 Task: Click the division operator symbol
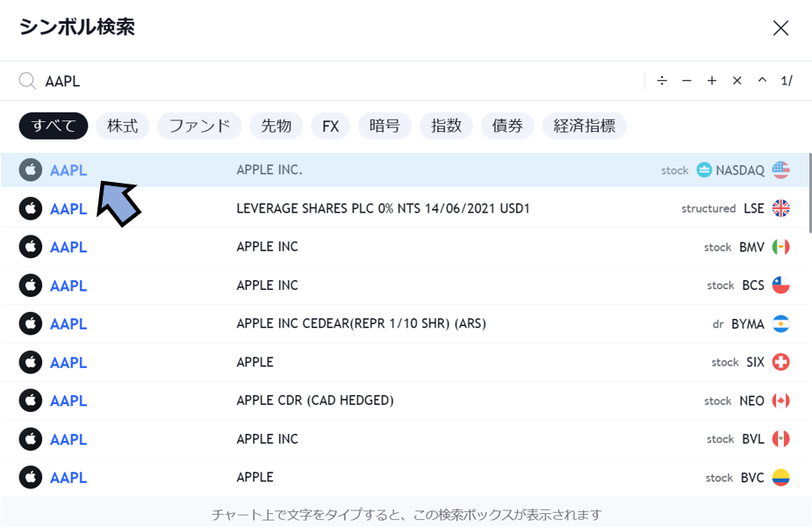point(662,81)
